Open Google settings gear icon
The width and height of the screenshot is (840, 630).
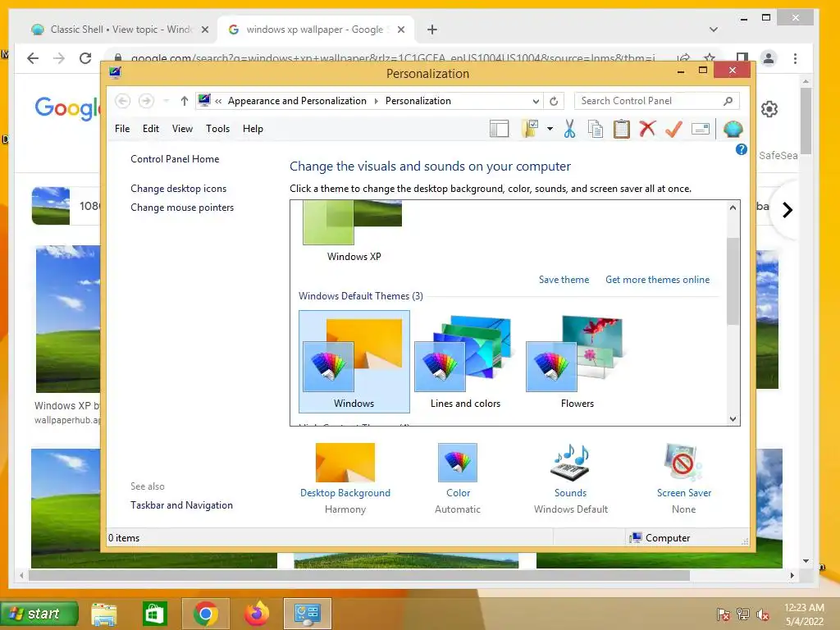(769, 109)
